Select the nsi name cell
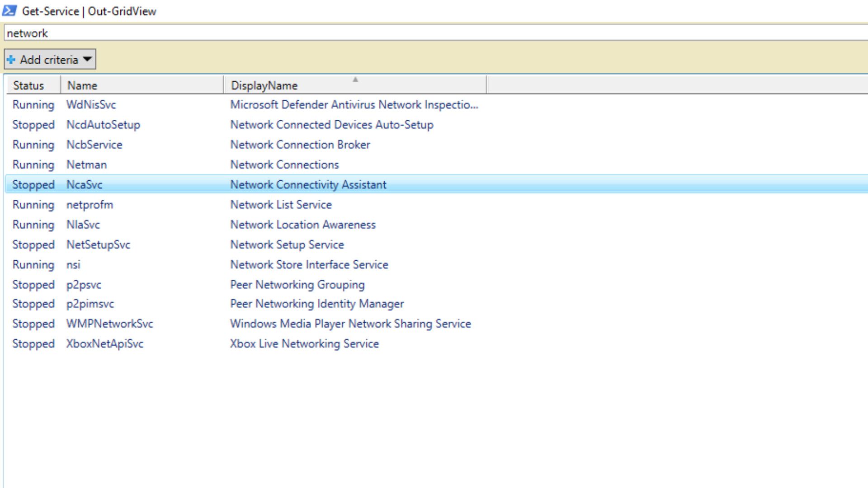 73,264
